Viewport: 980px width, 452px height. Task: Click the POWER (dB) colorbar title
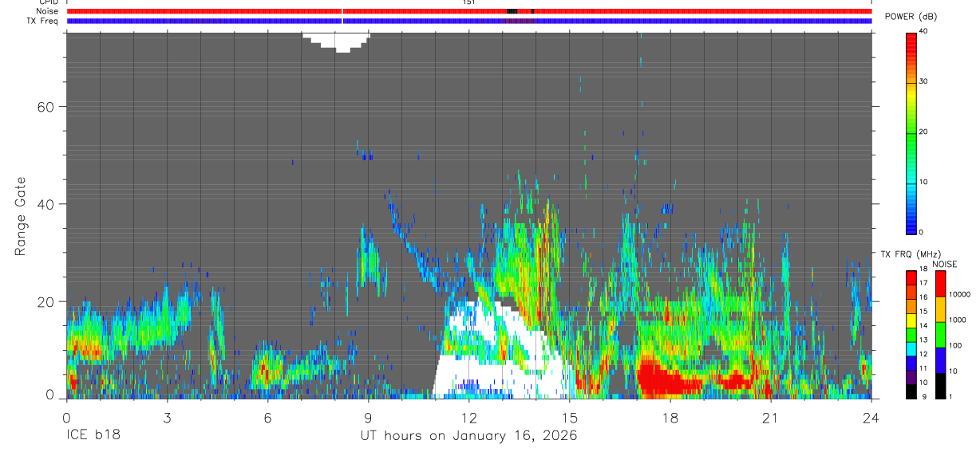point(911,17)
